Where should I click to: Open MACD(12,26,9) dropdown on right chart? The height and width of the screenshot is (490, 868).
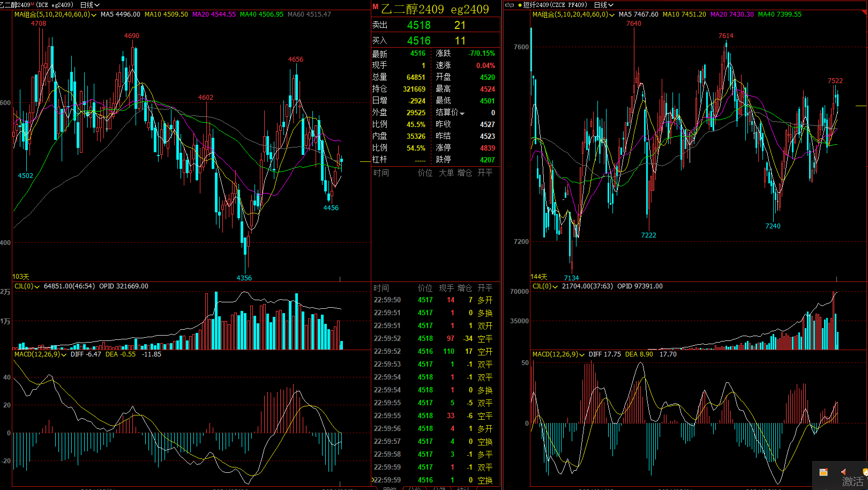click(x=582, y=355)
